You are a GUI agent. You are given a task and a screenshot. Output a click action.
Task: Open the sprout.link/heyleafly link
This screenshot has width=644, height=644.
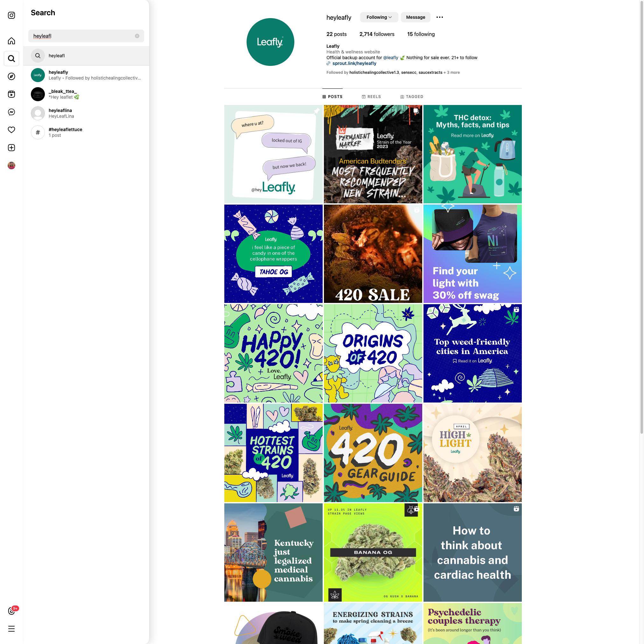pos(354,63)
